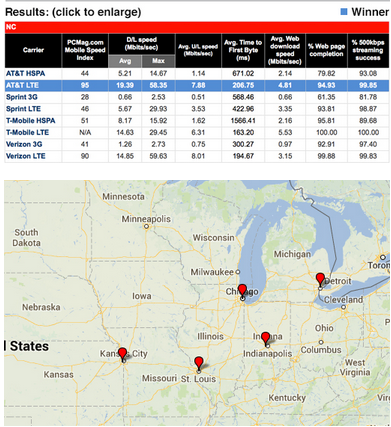This screenshot has height=427, width=391.
Task: Open the Sprint 3G carrier link
Action: pyautogui.click(x=22, y=97)
